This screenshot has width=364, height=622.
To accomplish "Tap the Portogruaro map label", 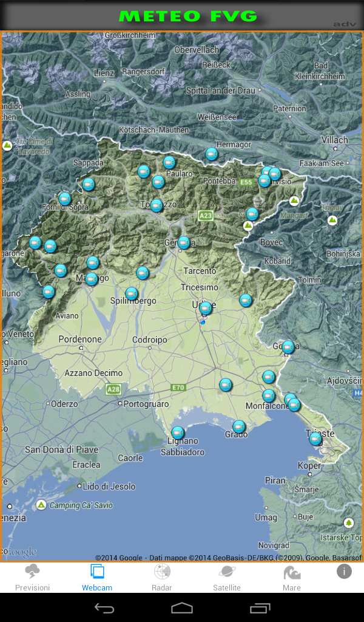I will [x=146, y=404].
